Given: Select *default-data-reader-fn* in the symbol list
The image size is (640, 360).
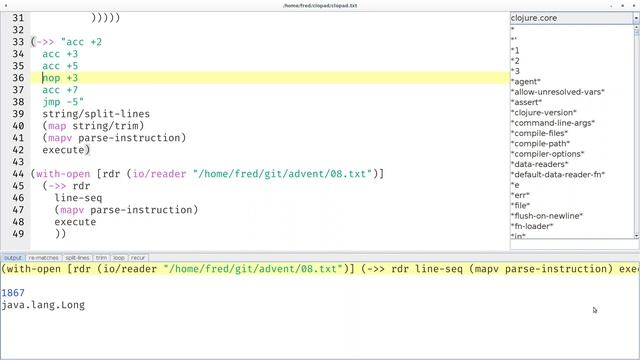Looking at the screenshot, I should pos(558,174).
